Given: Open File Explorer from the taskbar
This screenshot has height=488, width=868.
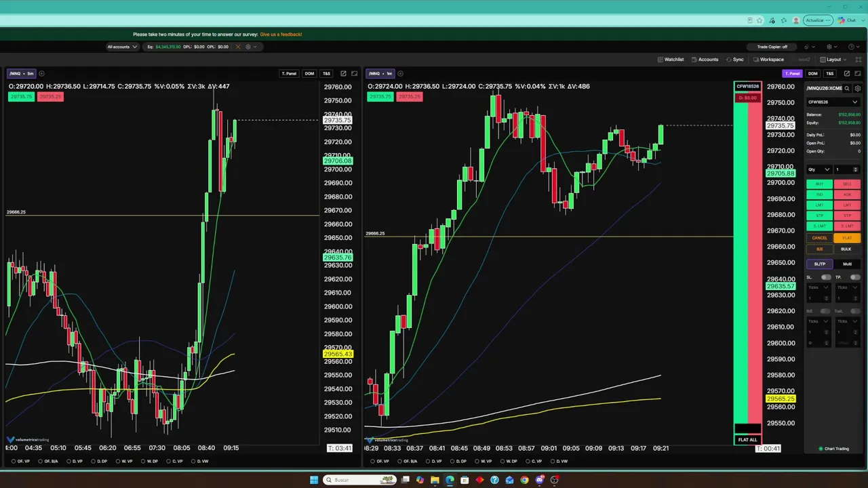Looking at the screenshot, I should (435, 480).
